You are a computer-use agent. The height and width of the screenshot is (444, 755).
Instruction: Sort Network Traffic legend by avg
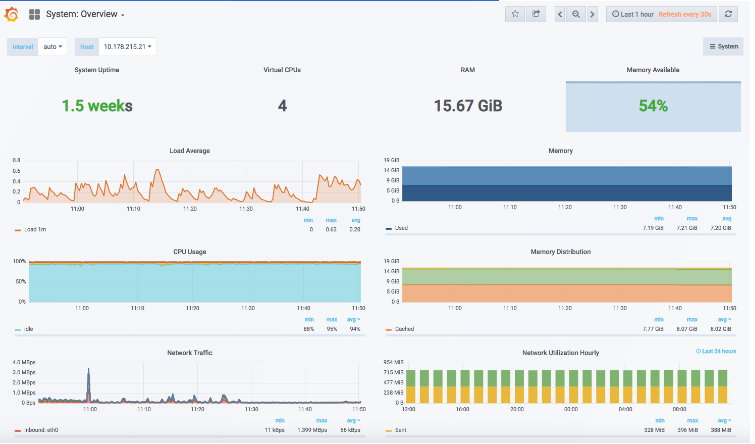pos(353,421)
